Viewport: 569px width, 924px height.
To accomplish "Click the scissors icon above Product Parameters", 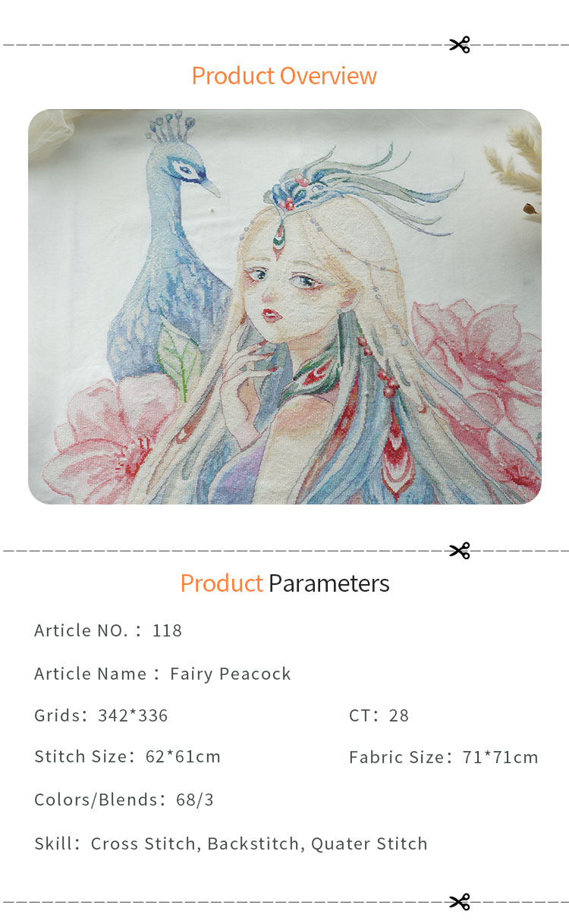I will pos(460,550).
